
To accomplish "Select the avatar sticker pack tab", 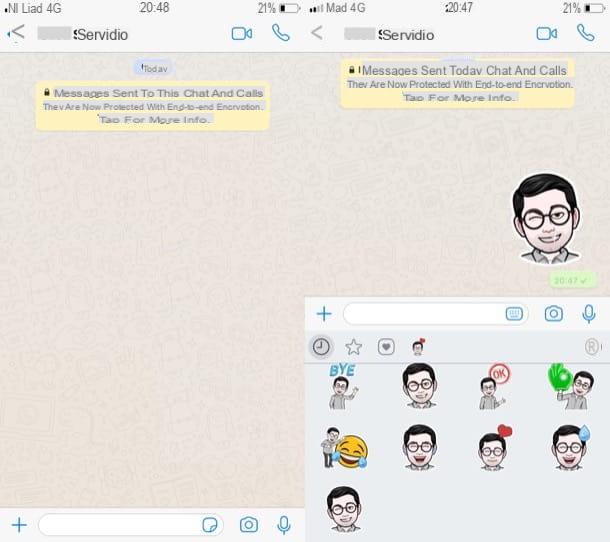I will [418, 346].
